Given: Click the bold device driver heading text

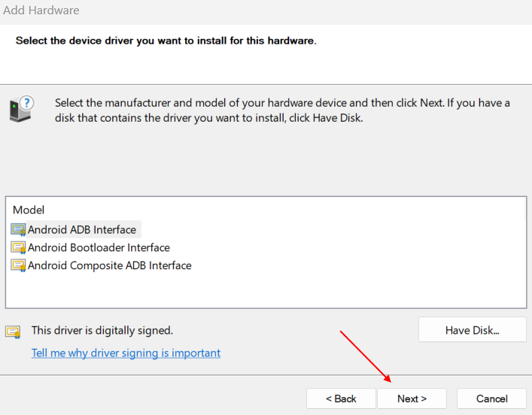Looking at the screenshot, I should (x=166, y=41).
